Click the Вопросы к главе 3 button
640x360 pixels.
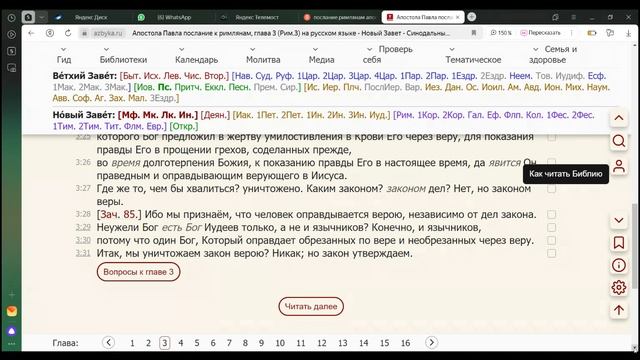point(138,272)
